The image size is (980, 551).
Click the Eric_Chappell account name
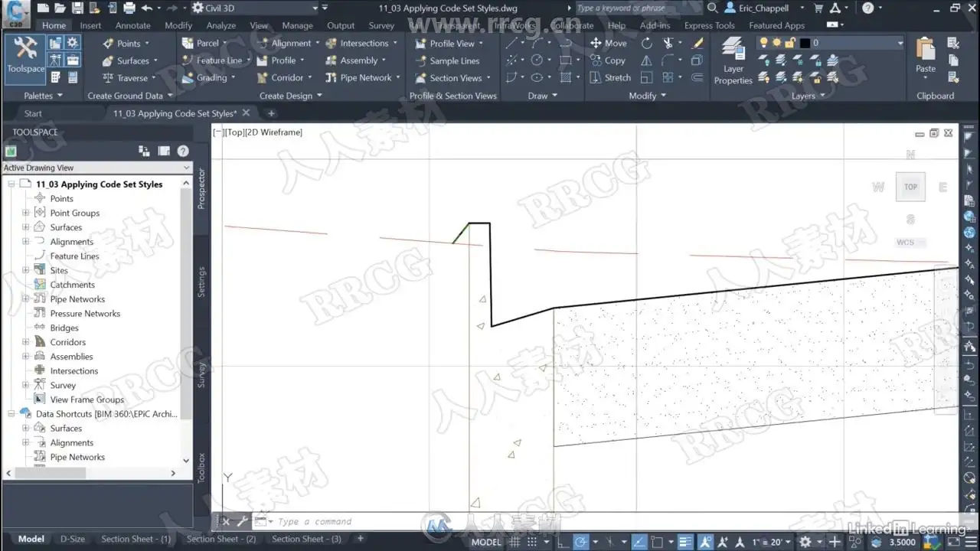tap(763, 8)
